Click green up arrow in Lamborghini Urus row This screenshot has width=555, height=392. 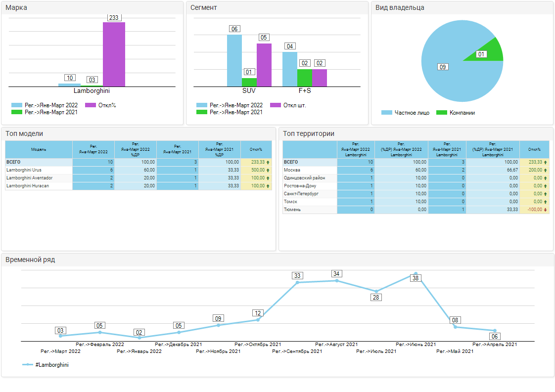[268, 170]
